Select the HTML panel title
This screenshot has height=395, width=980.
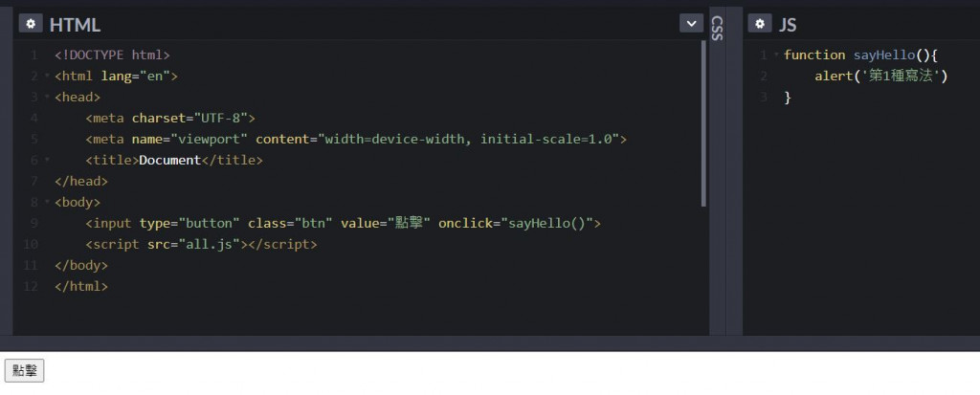[x=75, y=24]
